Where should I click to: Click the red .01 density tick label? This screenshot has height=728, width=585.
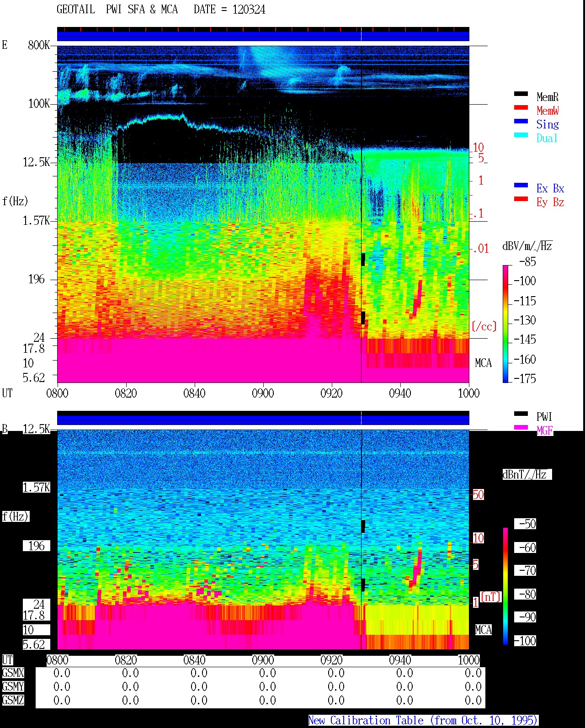point(481,249)
